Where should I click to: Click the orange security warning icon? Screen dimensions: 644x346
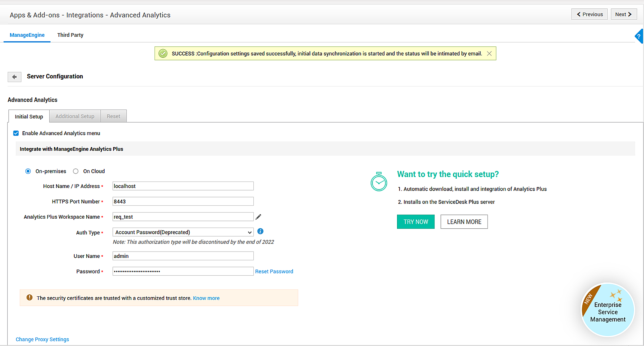point(29,298)
